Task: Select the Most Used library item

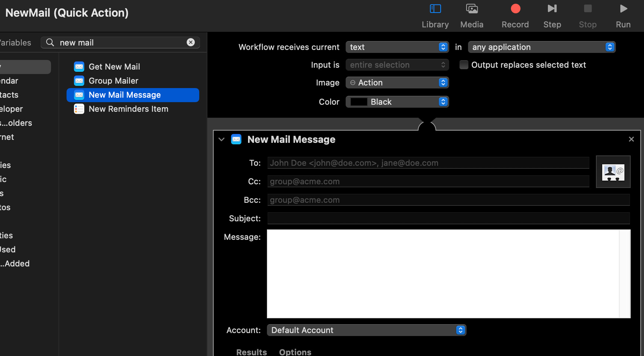Action: click(8, 249)
